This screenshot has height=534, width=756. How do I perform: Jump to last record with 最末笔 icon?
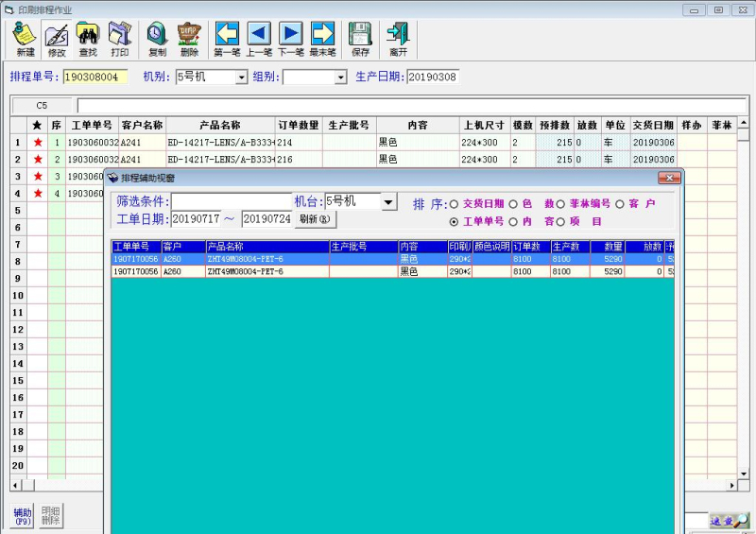click(322, 40)
